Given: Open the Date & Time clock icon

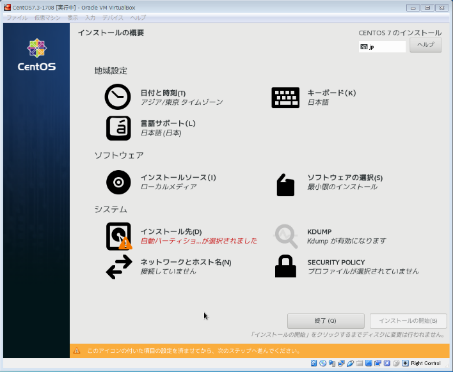Looking at the screenshot, I should click(118, 97).
